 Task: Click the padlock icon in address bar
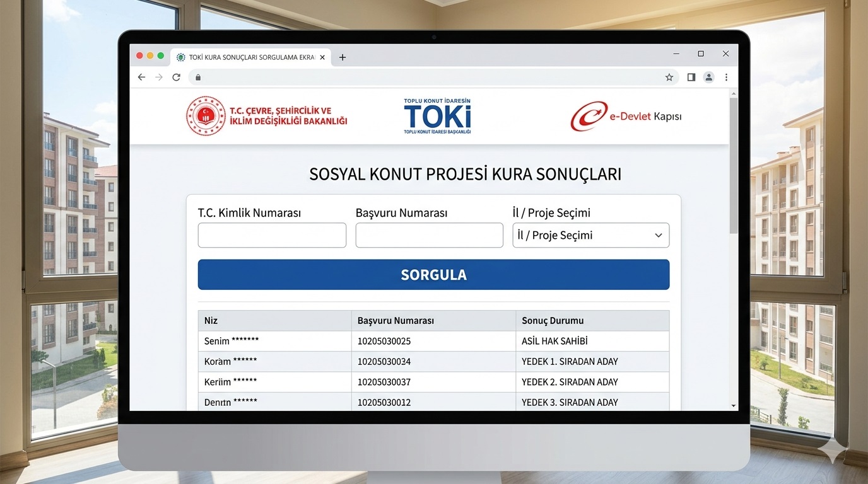pos(197,77)
